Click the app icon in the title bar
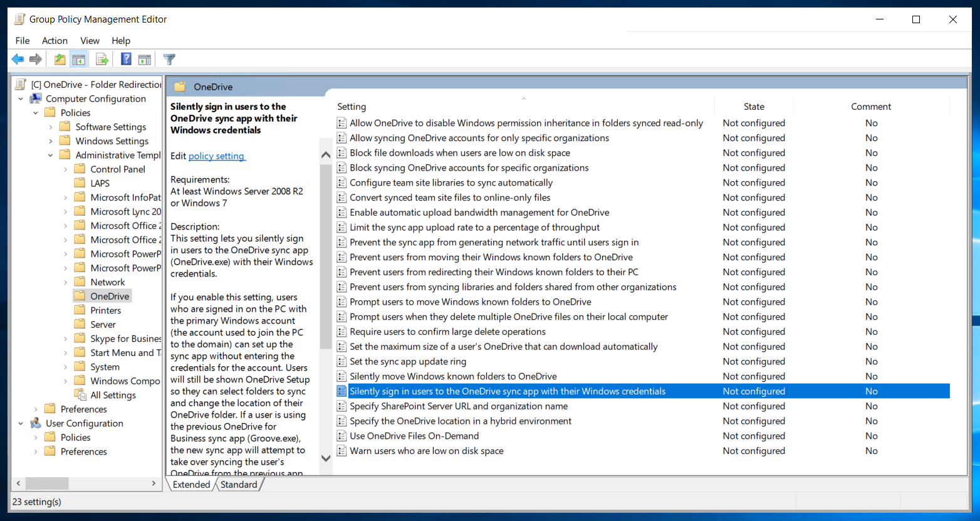The width and height of the screenshot is (980, 521). pos(20,19)
